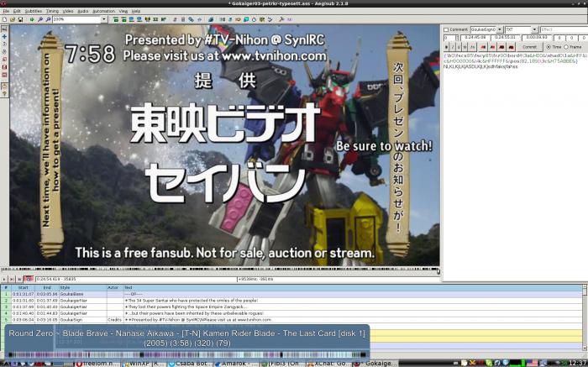
Task: Click the subtitle Layer number field
Action: pyautogui.click(x=449, y=38)
